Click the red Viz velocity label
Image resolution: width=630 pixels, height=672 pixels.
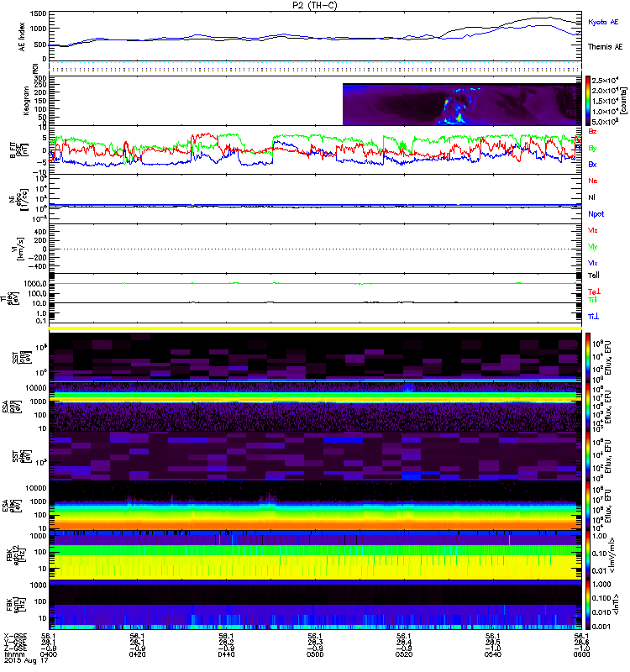coord(593,229)
